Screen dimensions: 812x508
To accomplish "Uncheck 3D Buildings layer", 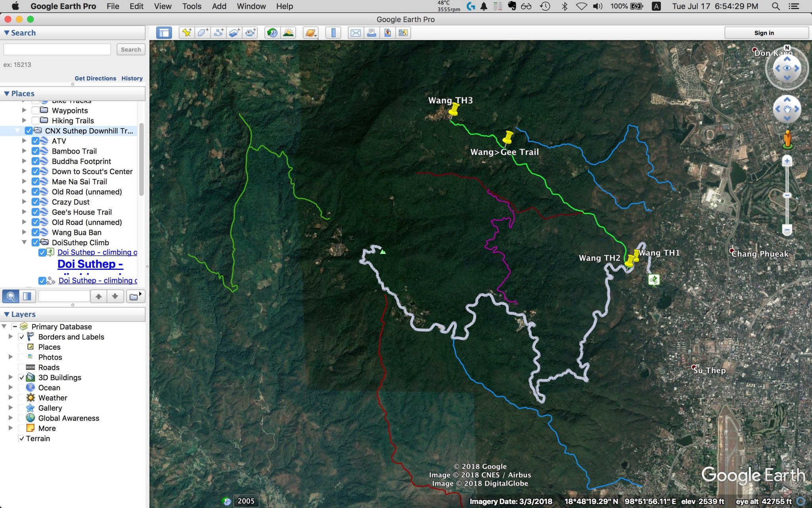I will point(21,377).
